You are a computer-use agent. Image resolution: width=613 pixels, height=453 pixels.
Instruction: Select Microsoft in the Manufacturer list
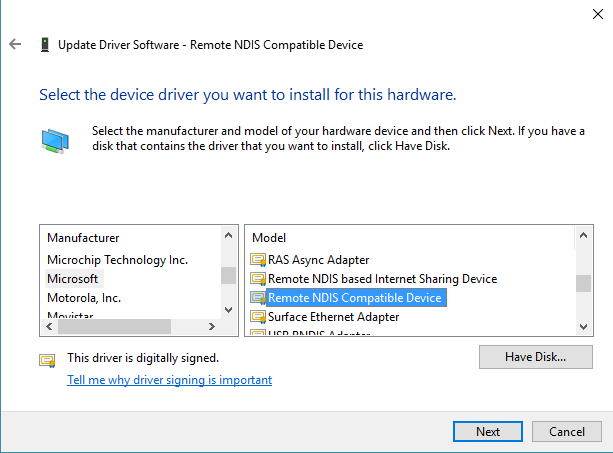(x=73, y=279)
